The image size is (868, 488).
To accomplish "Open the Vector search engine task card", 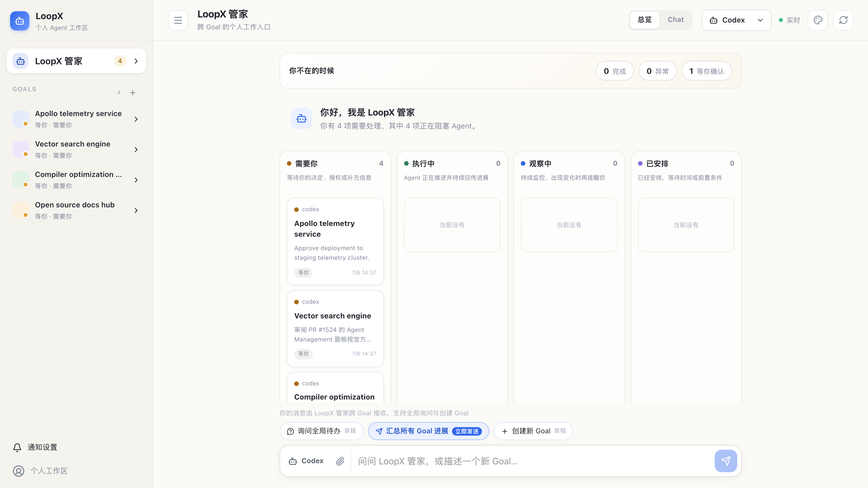I will [x=335, y=328].
